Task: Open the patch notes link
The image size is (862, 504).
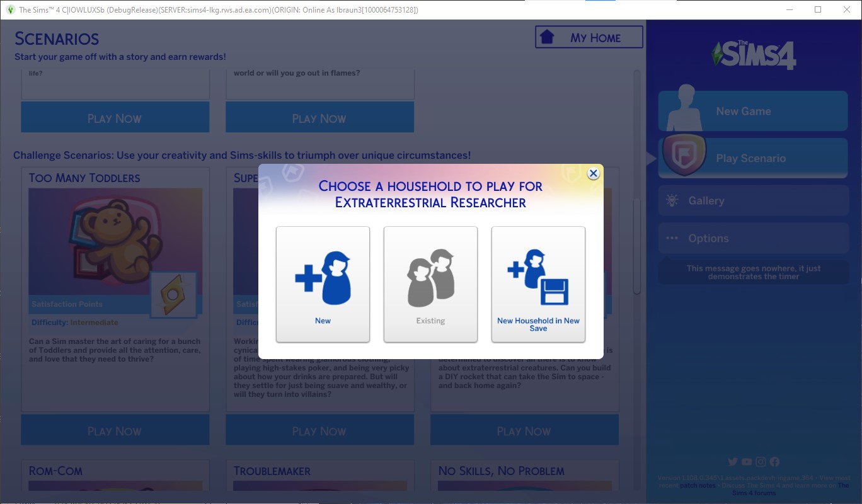Action: [x=697, y=486]
